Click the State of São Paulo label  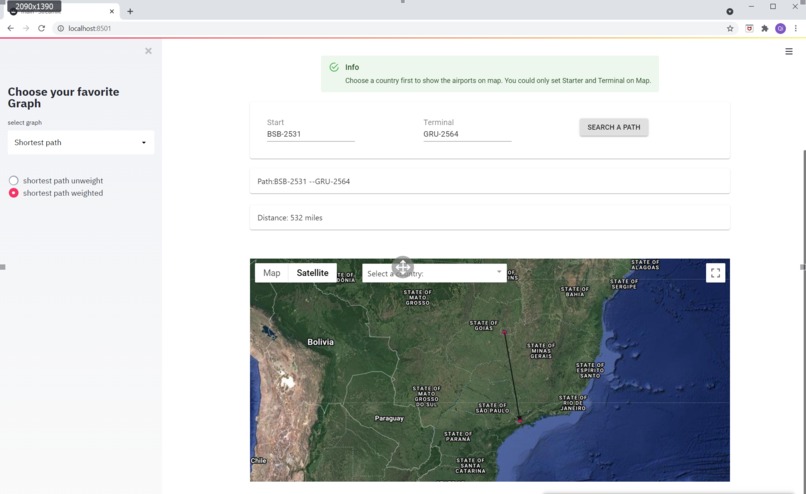coord(492,408)
